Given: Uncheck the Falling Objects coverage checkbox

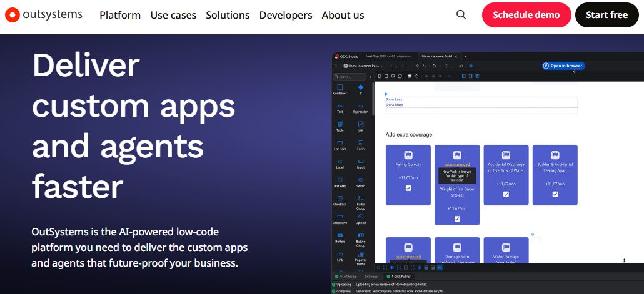Looking at the screenshot, I should click(x=408, y=189).
